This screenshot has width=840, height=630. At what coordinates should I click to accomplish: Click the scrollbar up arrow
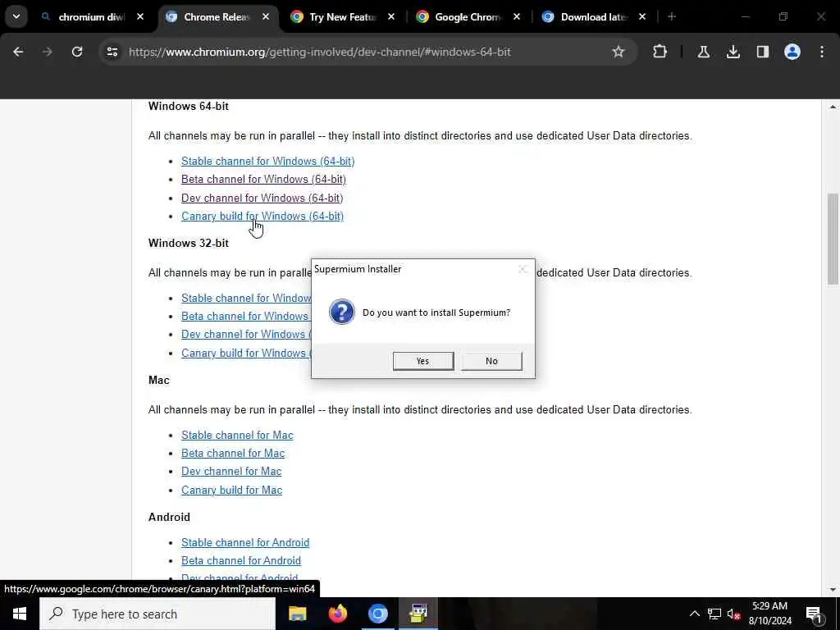[833, 107]
